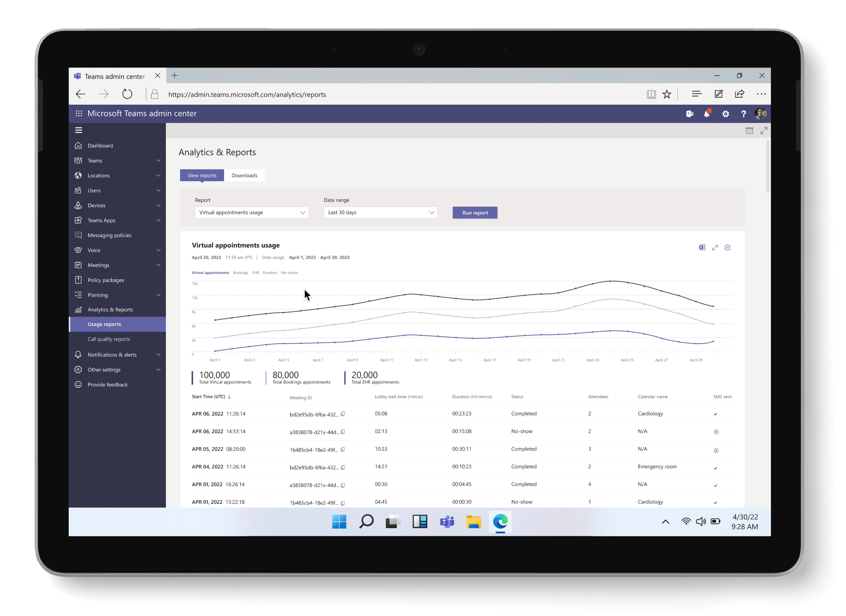Toggle the Duration tab on chart
Screen dimensions: 846x616
(x=270, y=272)
